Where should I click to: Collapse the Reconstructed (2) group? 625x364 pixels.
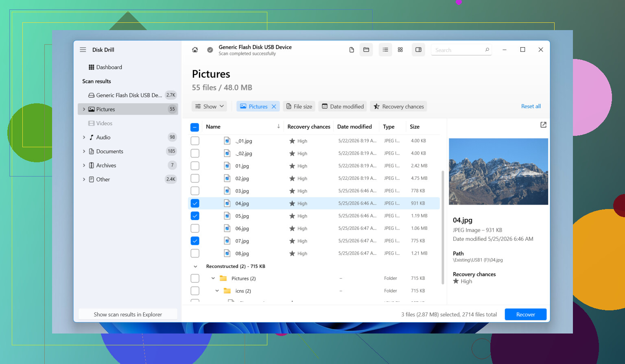point(195,266)
